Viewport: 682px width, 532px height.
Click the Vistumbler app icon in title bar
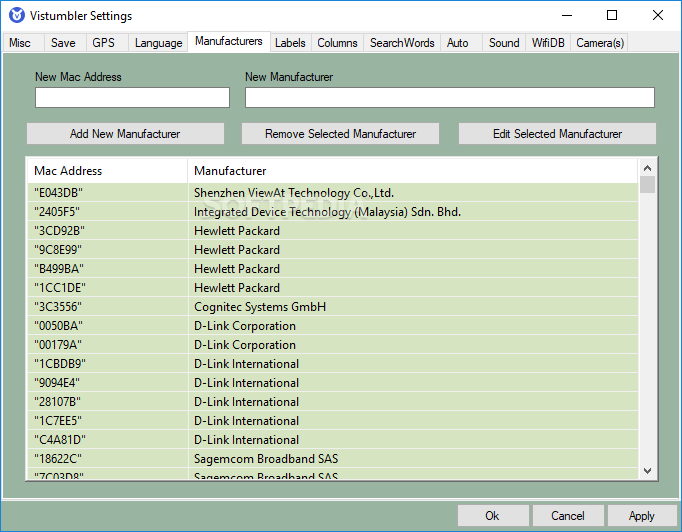tap(17, 15)
